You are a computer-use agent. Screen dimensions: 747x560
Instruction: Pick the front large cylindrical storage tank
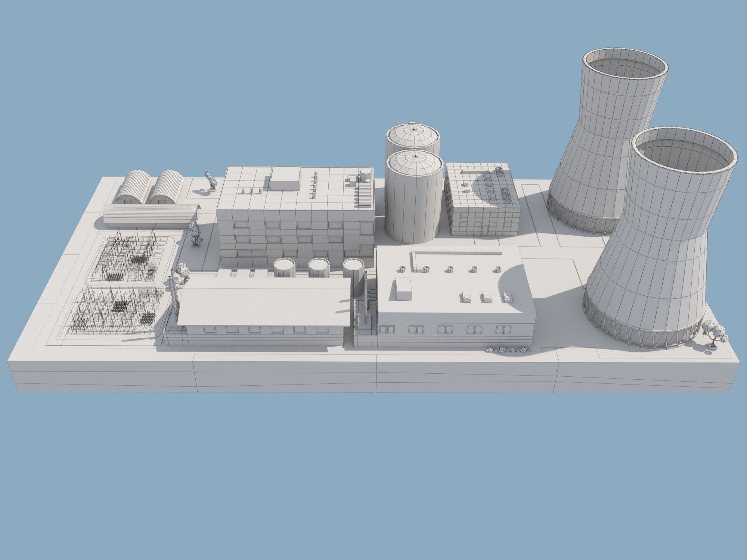[414, 197]
